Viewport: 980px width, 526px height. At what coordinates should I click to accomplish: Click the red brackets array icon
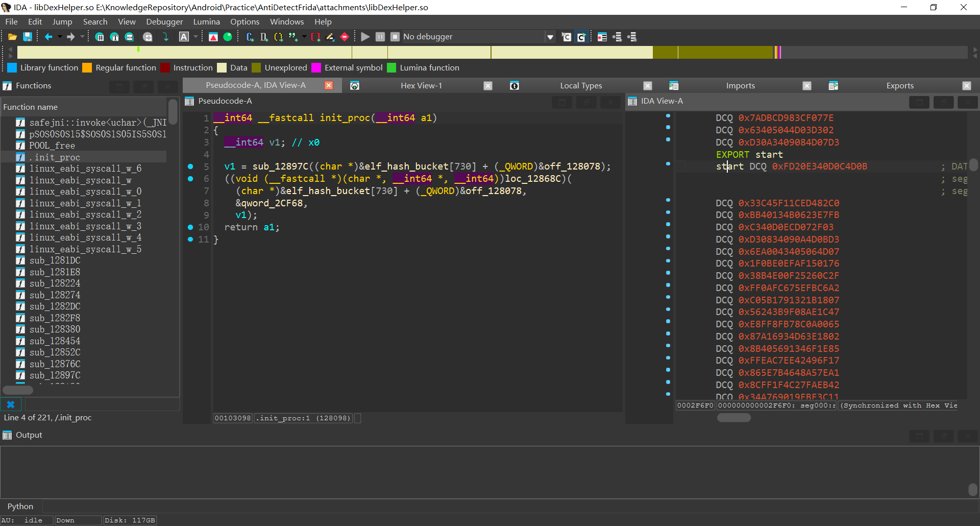pos(315,37)
